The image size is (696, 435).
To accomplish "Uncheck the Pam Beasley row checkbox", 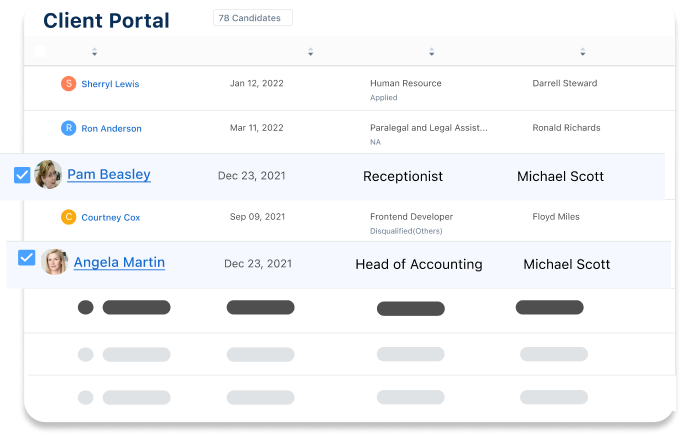I will 22,175.
